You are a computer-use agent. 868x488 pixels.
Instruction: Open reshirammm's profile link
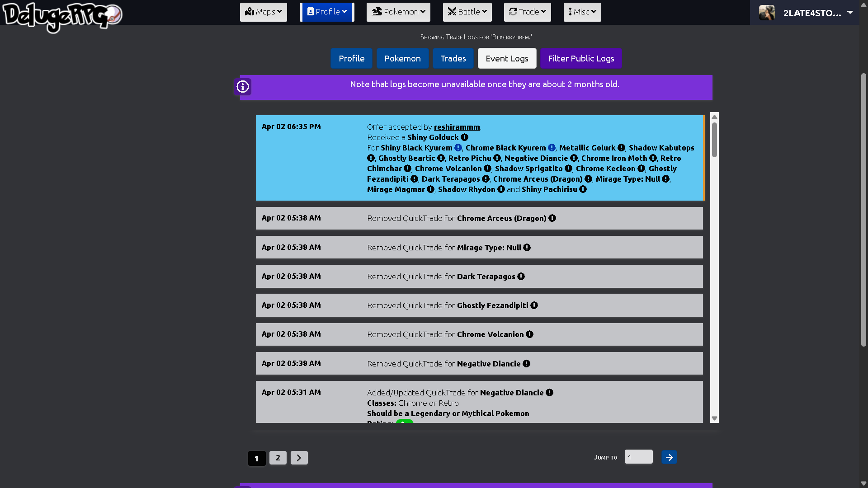click(x=457, y=127)
